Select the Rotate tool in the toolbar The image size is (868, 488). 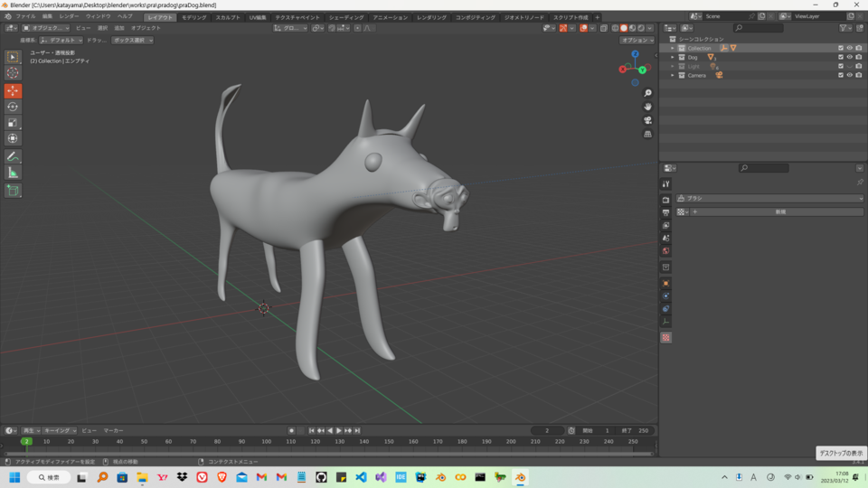13,107
